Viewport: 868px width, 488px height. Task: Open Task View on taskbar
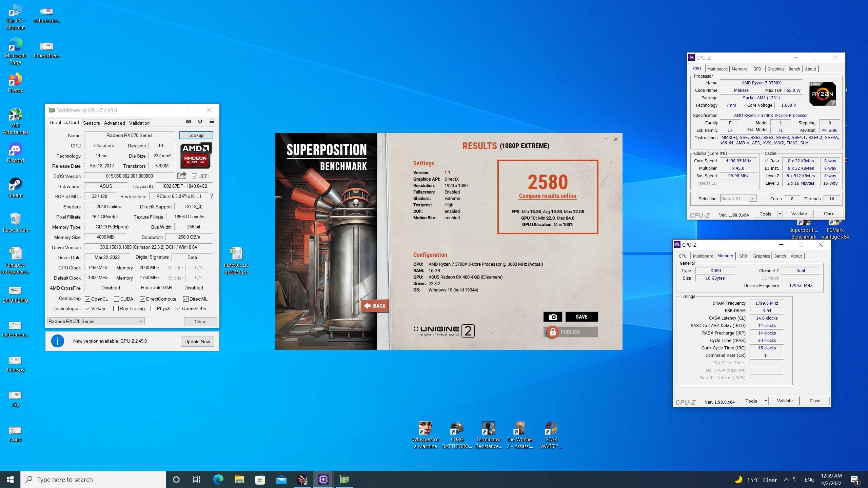click(x=196, y=479)
